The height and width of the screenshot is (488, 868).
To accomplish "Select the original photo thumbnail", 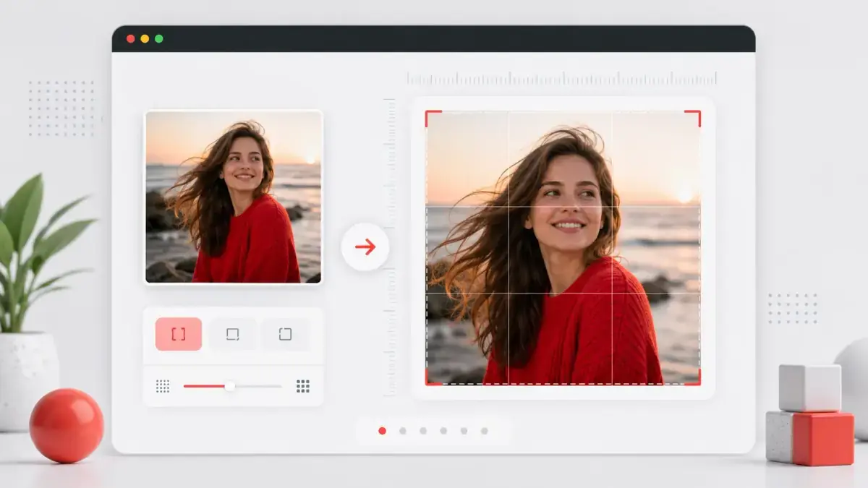I will click(234, 197).
